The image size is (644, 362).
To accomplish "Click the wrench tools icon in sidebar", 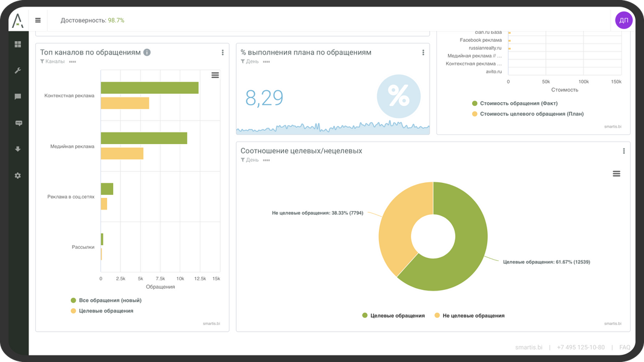I will pos(18,70).
